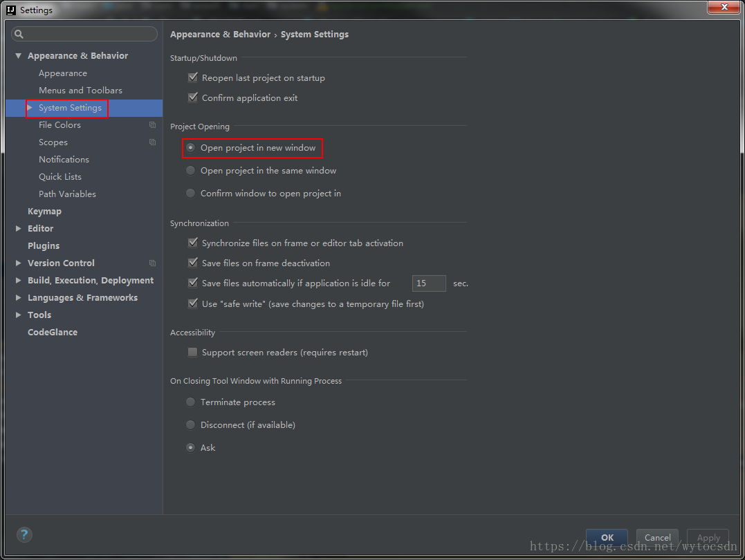Viewport: 745px width, 560px height.
Task: Click the project-level icon beside Version Control
Action: pyautogui.click(x=152, y=263)
